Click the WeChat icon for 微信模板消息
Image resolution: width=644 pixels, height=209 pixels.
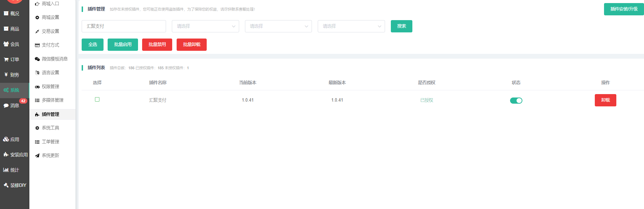37,59
